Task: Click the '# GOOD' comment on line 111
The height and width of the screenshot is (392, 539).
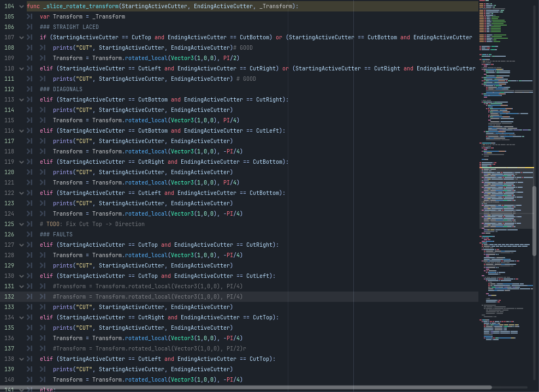Action: [x=246, y=79]
